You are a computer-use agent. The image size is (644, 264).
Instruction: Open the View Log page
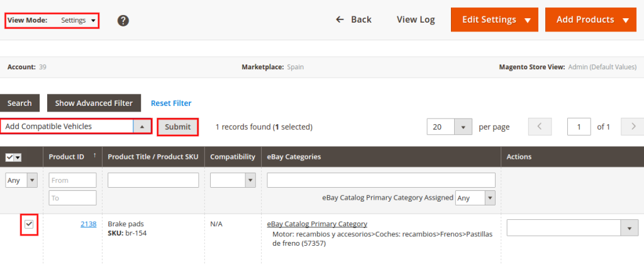[x=416, y=20]
